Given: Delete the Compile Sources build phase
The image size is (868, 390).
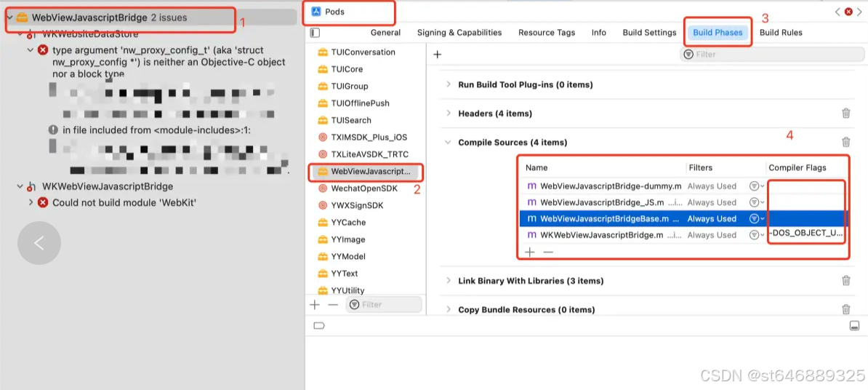Looking at the screenshot, I should 846,142.
